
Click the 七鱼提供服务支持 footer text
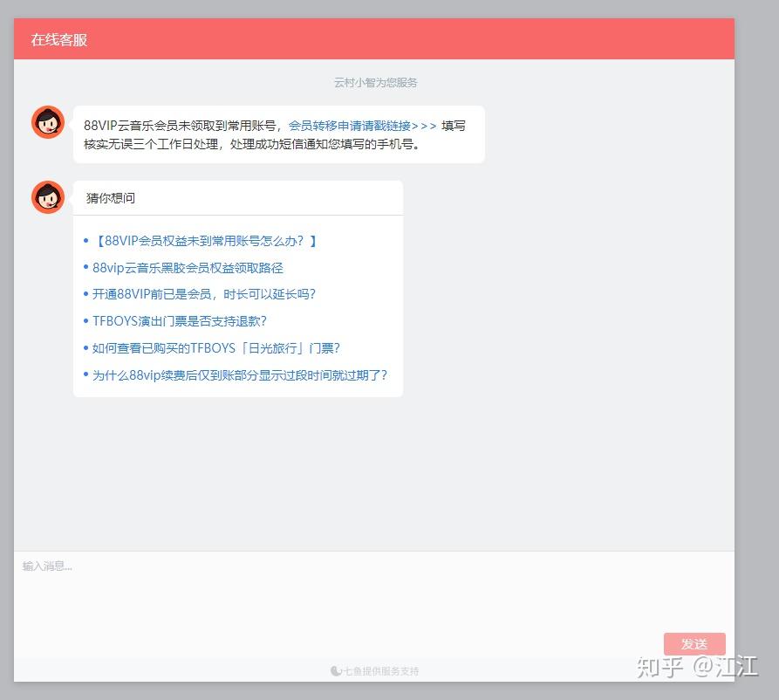381,671
